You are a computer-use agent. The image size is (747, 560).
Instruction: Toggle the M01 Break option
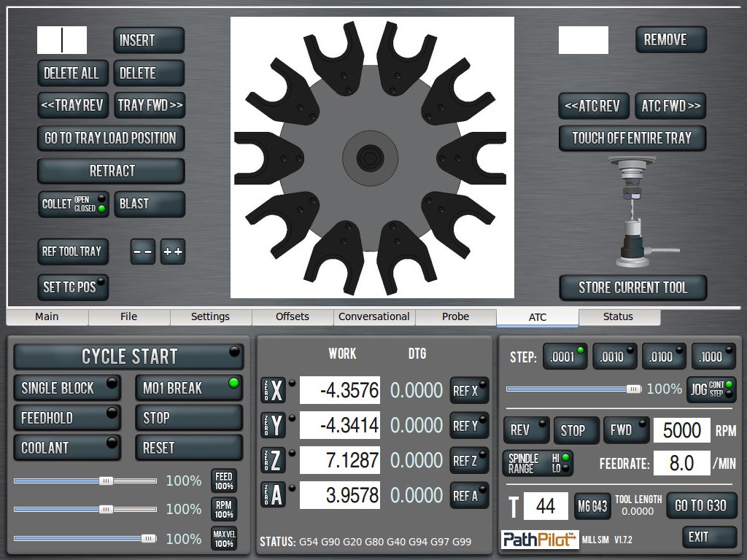point(188,388)
